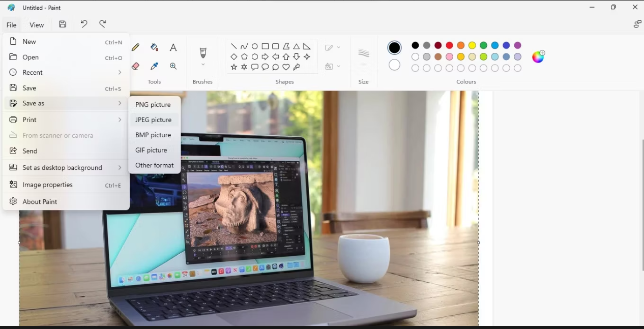Select the Text tool
This screenshot has width=644, height=329.
pyautogui.click(x=173, y=47)
